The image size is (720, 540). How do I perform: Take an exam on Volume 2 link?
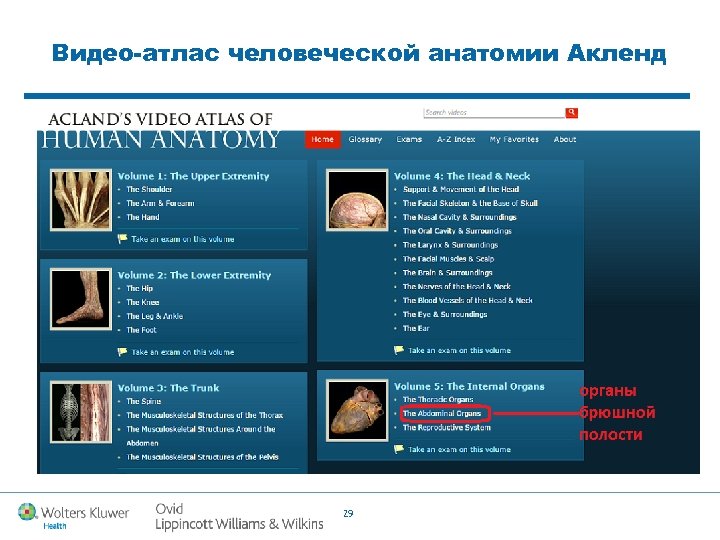(x=183, y=352)
